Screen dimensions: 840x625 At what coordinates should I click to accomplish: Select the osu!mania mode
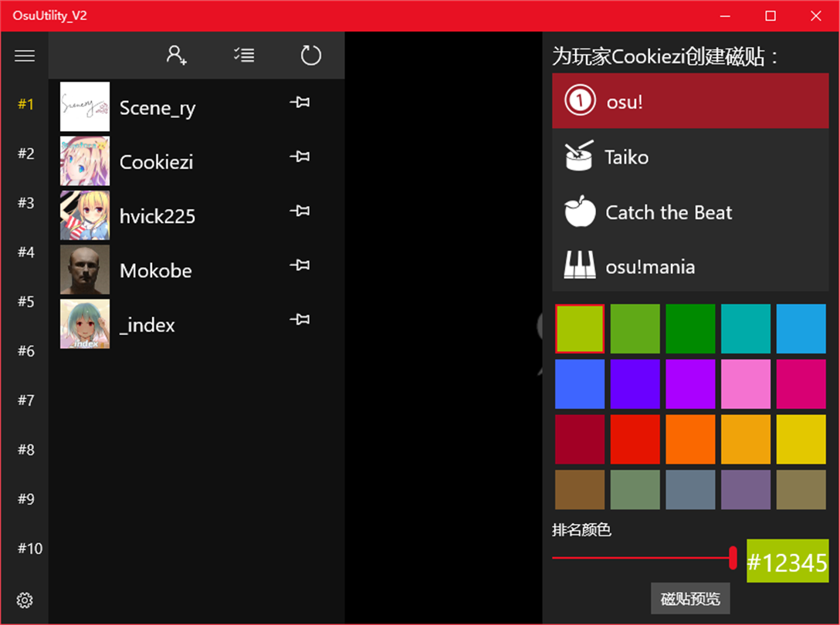(690, 266)
